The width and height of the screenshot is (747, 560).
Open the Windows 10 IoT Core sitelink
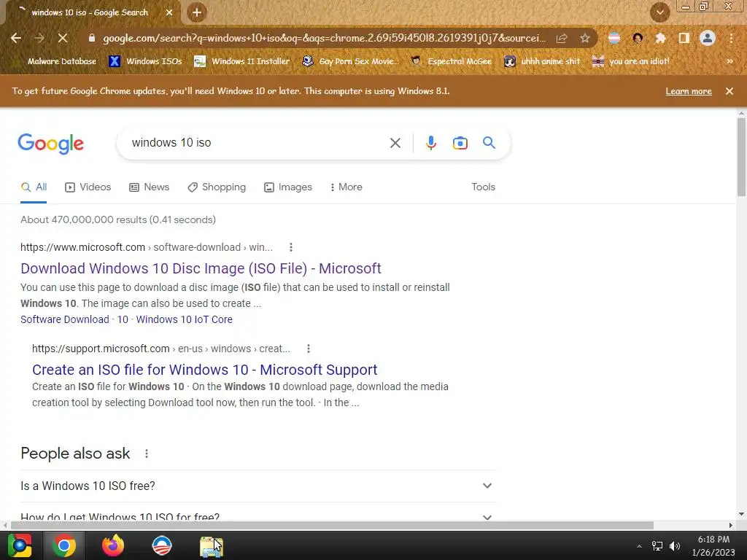coord(185,319)
